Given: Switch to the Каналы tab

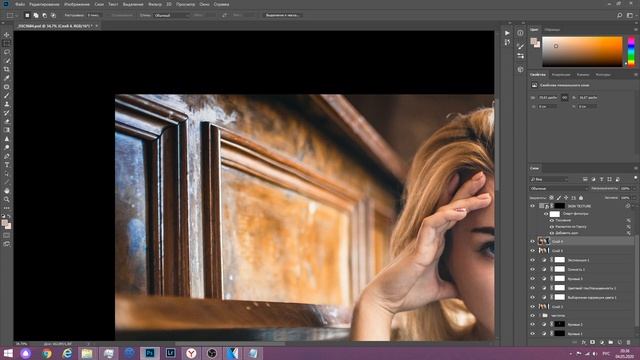Looking at the screenshot, I should (x=583, y=75).
